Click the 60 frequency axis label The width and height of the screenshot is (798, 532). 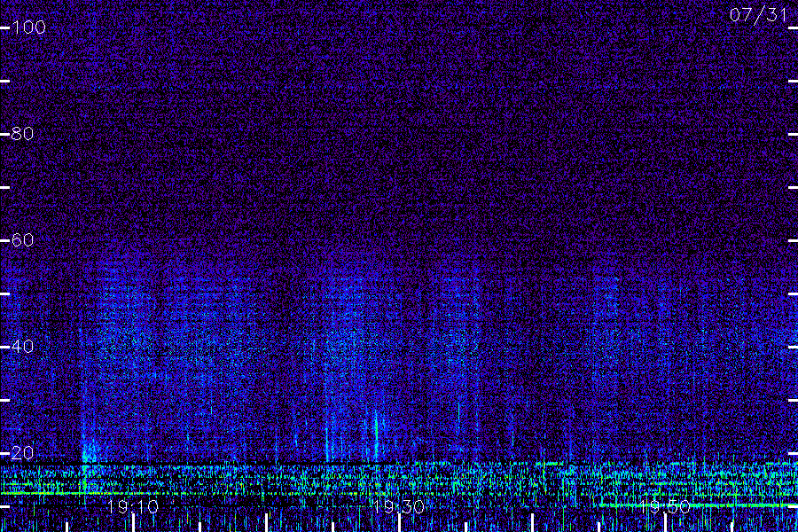click(23, 239)
